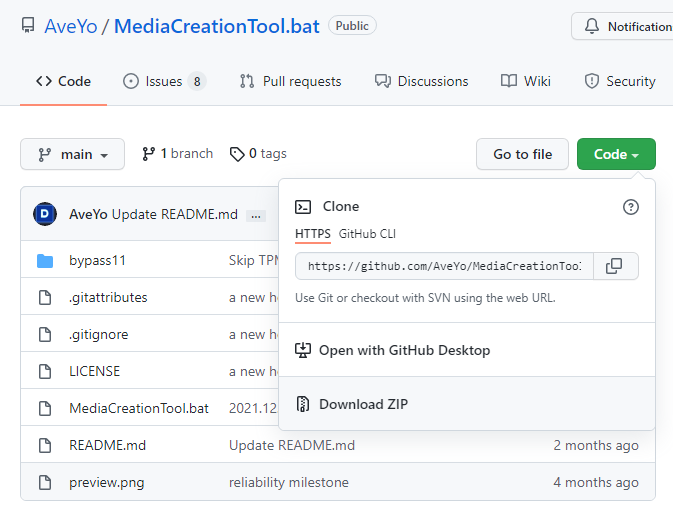This screenshot has width=673, height=511.
Task: Expand the main branch dropdown
Action: tap(73, 154)
